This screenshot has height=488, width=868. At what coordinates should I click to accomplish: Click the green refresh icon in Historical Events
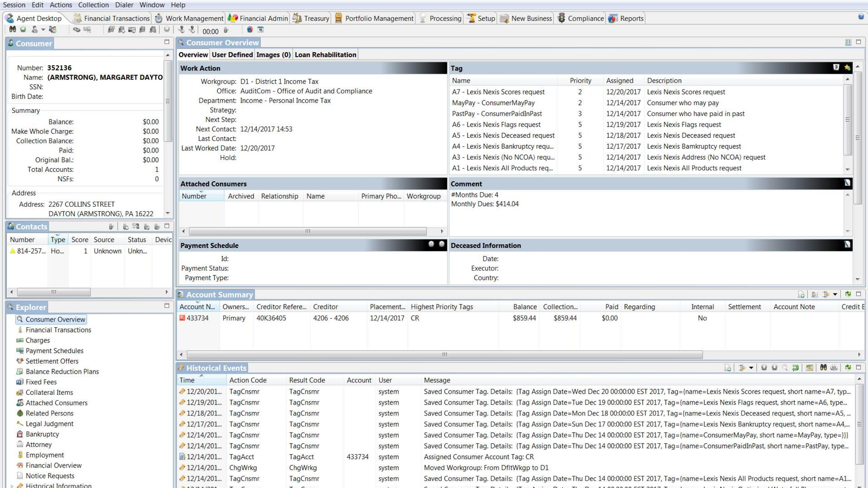click(848, 367)
